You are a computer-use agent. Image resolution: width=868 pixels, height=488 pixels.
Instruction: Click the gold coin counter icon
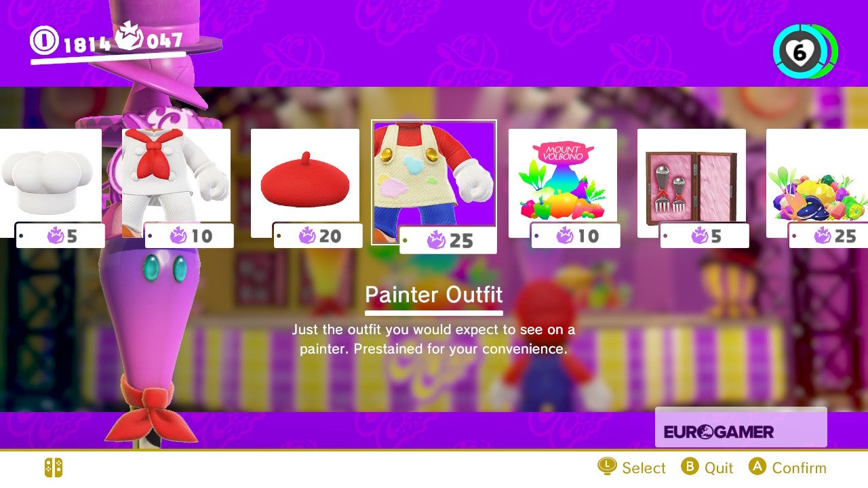point(45,42)
